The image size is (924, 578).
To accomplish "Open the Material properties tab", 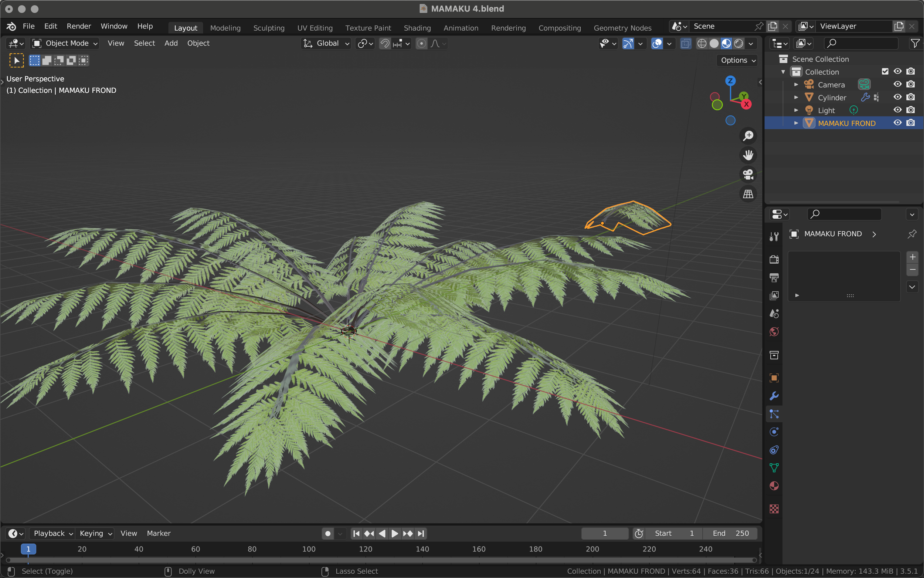I will tap(774, 486).
